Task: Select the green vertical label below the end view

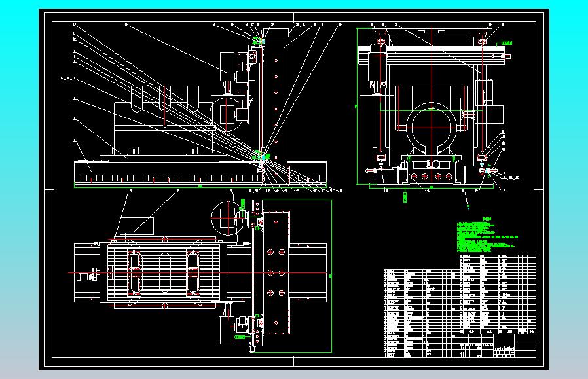Action: click(405, 197)
